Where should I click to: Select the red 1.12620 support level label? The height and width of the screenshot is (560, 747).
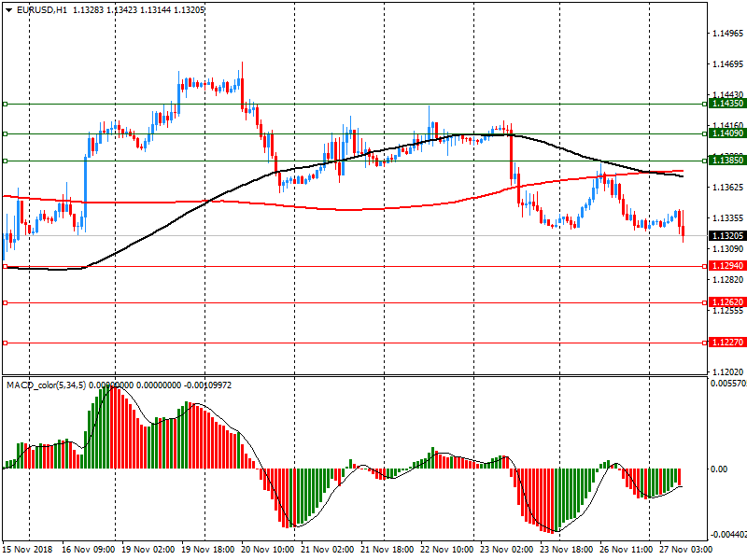(727, 302)
